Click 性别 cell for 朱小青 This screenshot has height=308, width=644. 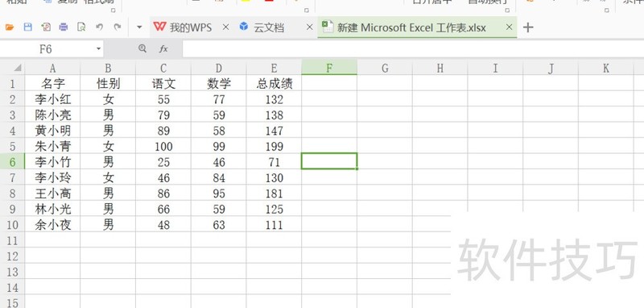click(108, 147)
